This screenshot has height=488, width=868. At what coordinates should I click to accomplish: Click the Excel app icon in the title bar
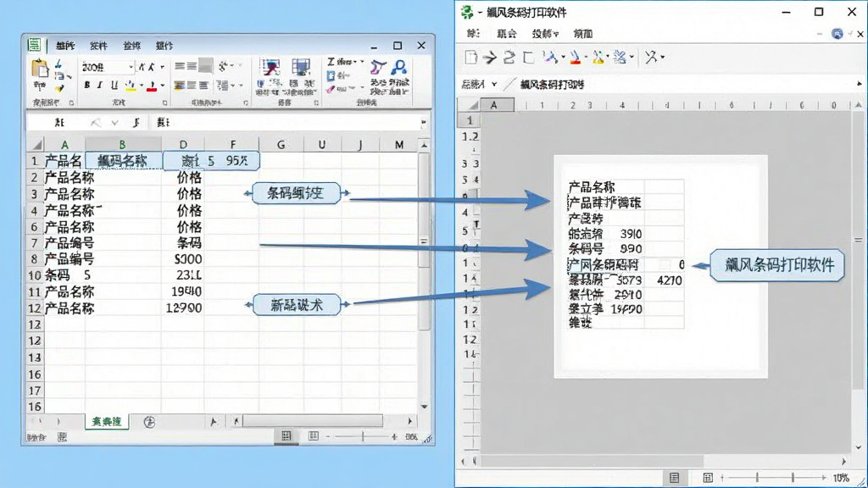[34, 45]
